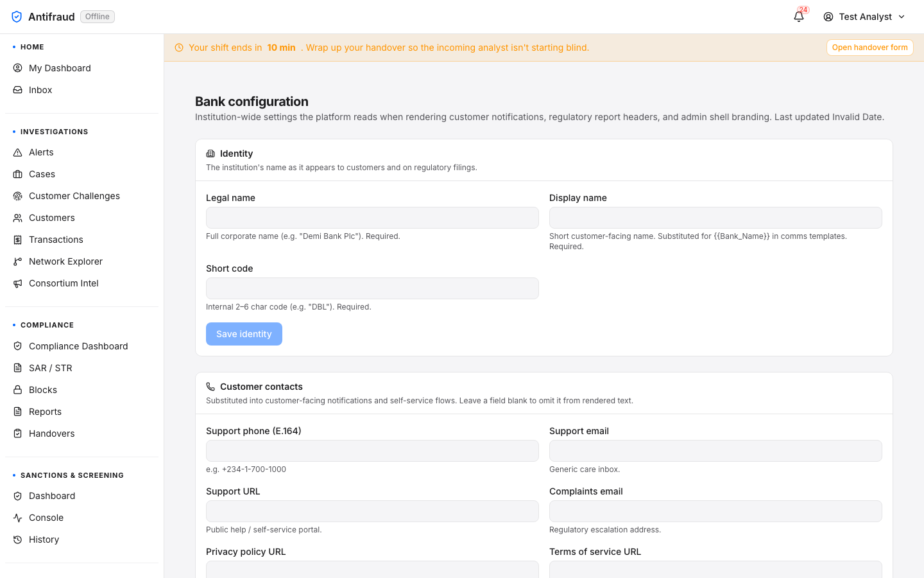This screenshot has width=924, height=578.
Task: Click the Antifraud shield logo icon
Action: [17, 17]
